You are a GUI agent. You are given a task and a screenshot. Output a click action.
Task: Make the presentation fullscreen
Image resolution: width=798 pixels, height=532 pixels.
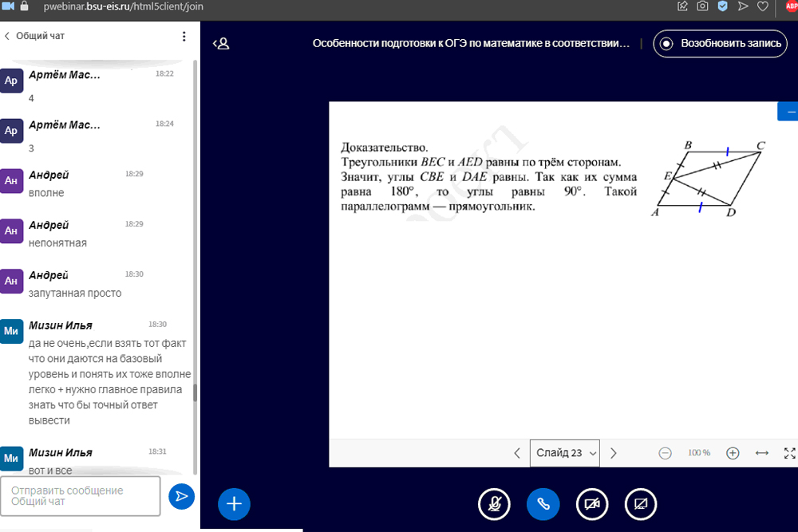pyautogui.click(x=789, y=453)
